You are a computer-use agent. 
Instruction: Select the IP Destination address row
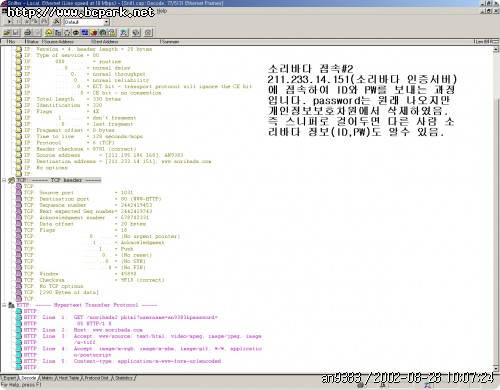(x=118, y=161)
